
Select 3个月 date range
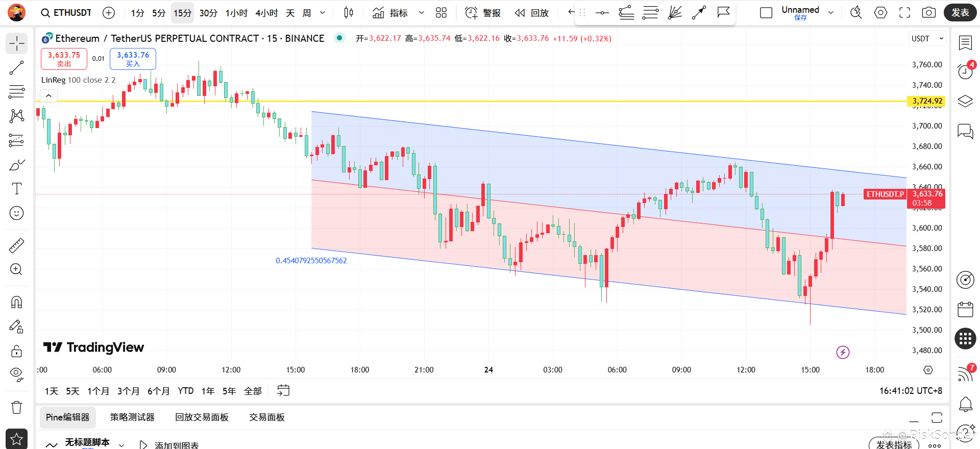point(128,391)
